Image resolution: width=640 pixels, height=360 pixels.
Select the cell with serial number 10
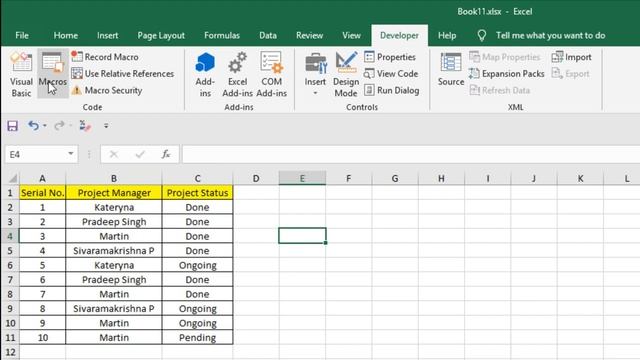42,338
